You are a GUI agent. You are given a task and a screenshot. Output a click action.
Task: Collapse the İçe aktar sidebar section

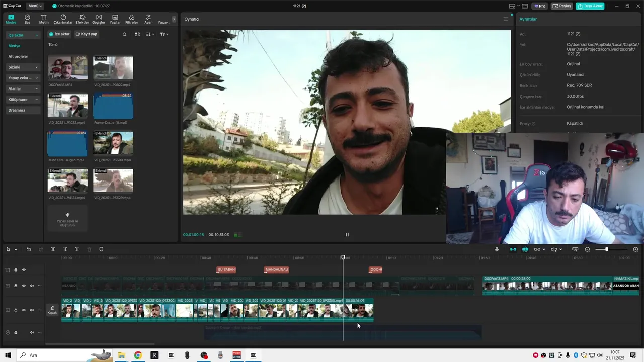pos(23,35)
